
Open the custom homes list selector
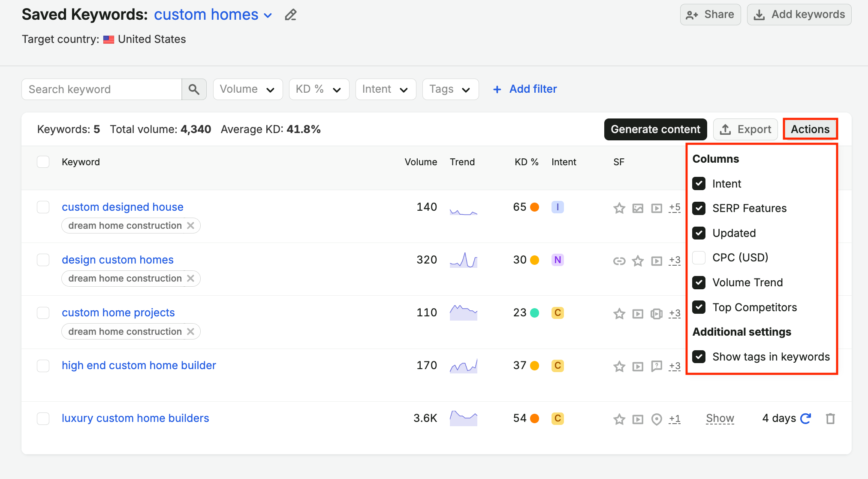click(213, 15)
